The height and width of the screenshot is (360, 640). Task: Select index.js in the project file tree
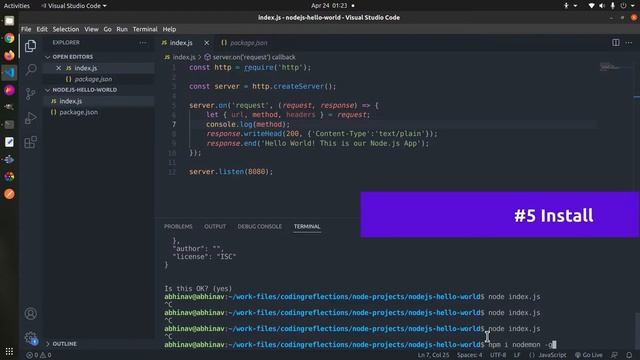pos(71,101)
